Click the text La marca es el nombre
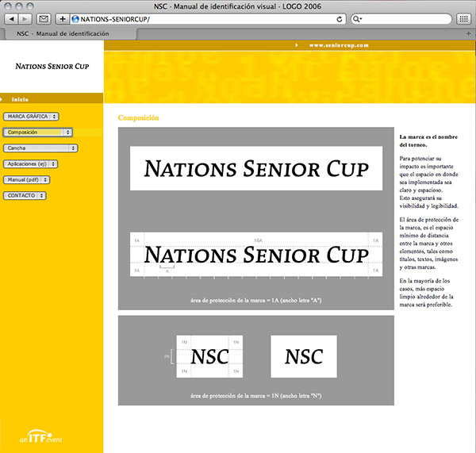The image size is (476, 453). tap(428, 140)
